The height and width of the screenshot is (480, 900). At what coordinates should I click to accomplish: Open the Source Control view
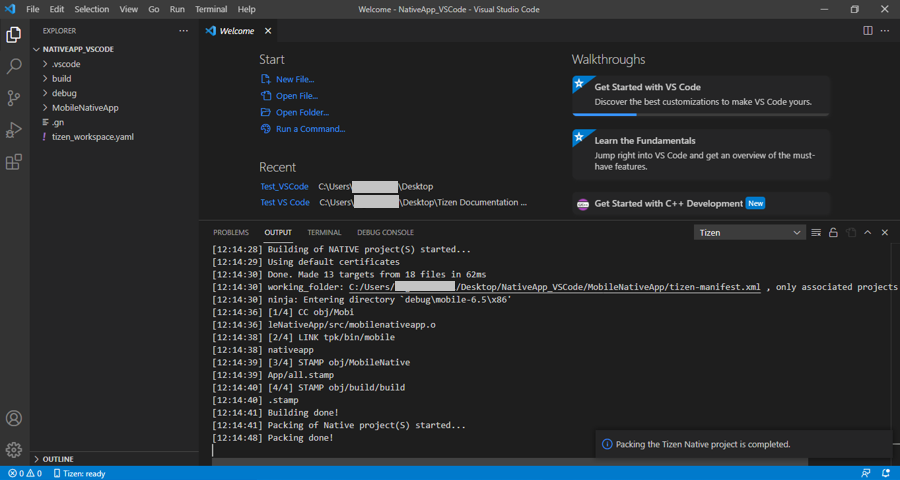[x=14, y=98]
